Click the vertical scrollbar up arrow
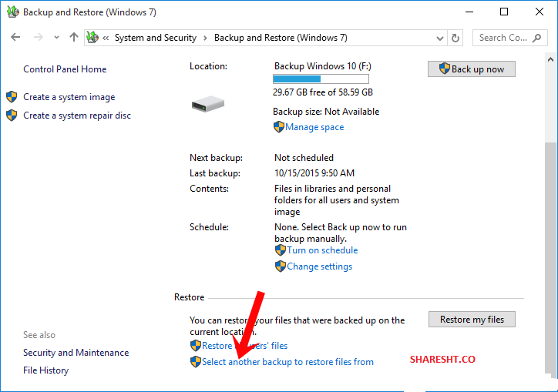The image size is (558, 392). [x=550, y=59]
